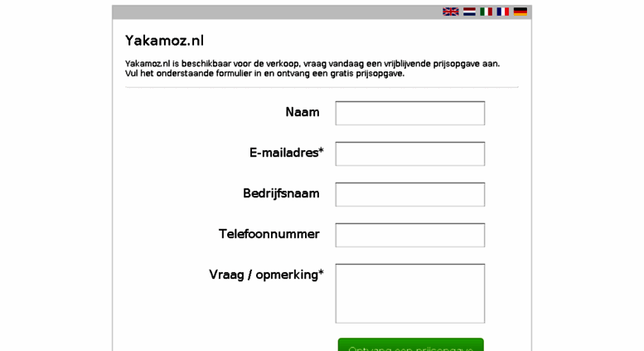Switch language using the UK flag
The width and height of the screenshot is (644, 351).
pos(451,12)
